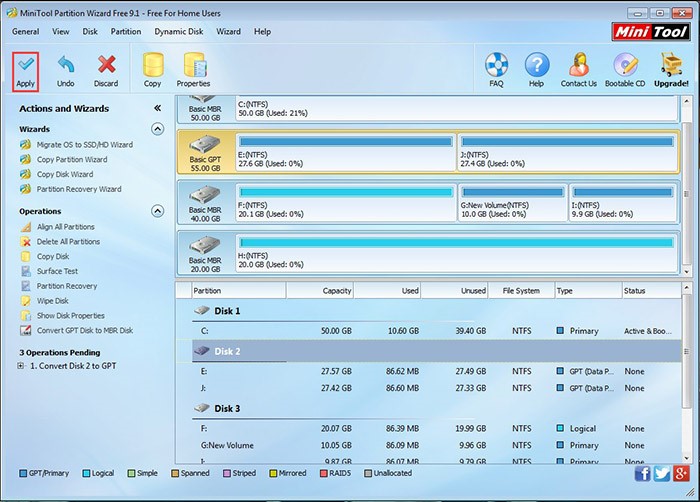This screenshot has width=700, height=502.
Task: Click the Show Disk Properties icon
Action: pos(26,315)
